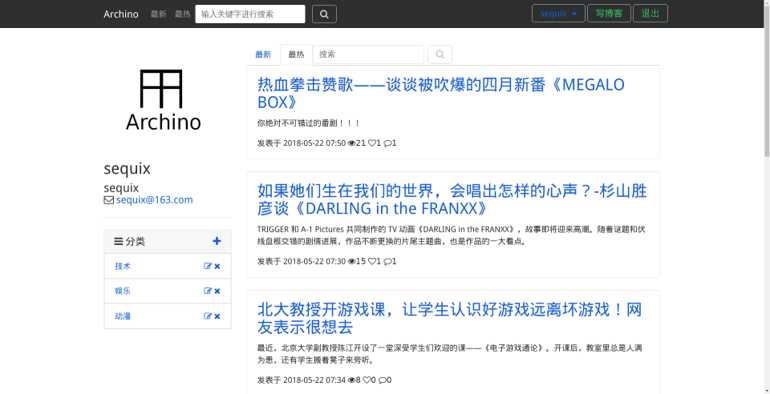
Task: Click the date 发表于 2018-05-22 07:30
Action: tap(302, 262)
